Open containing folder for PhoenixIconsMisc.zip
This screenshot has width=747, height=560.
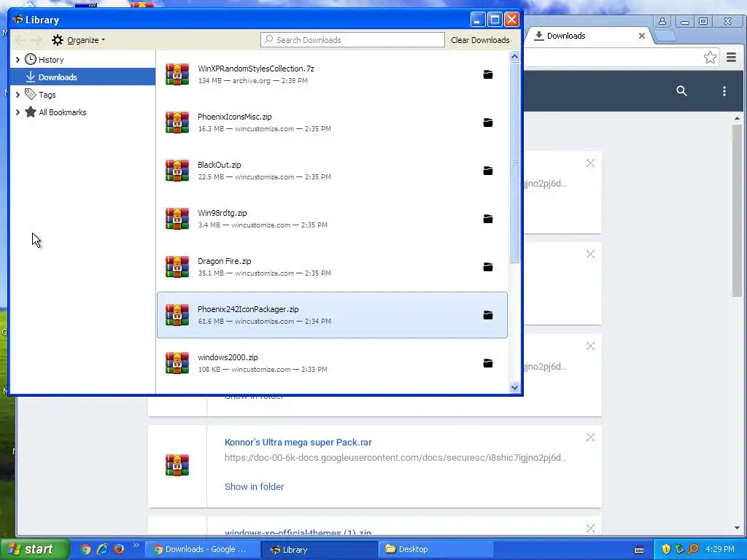click(x=488, y=122)
